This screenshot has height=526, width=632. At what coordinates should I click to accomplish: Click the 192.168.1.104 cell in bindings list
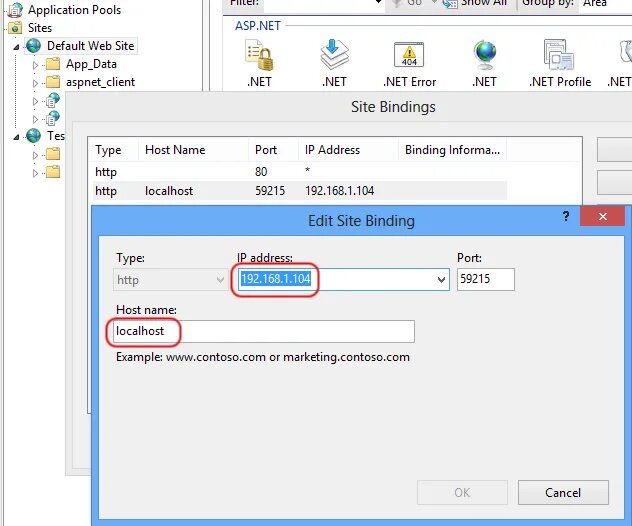[x=339, y=191]
